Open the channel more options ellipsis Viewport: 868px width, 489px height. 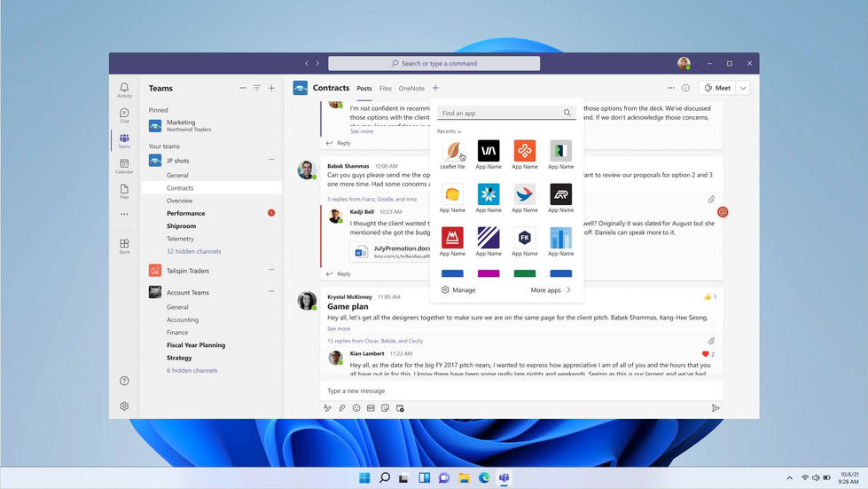tap(671, 88)
